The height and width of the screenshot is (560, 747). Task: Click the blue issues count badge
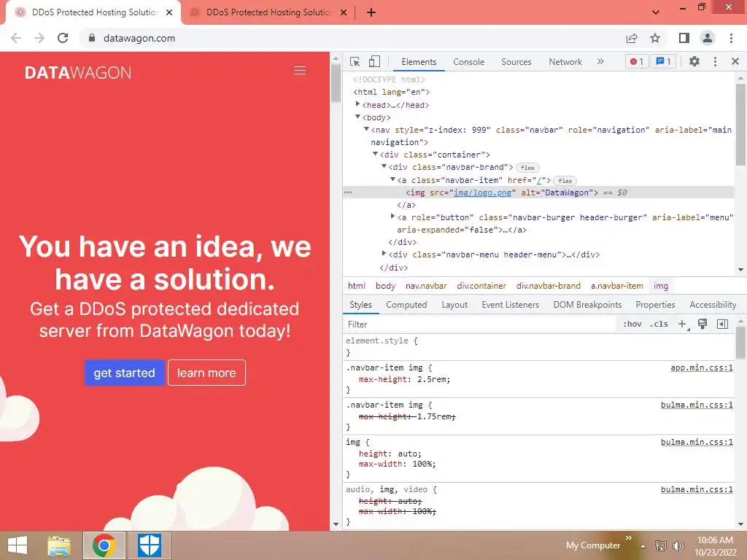(x=663, y=61)
